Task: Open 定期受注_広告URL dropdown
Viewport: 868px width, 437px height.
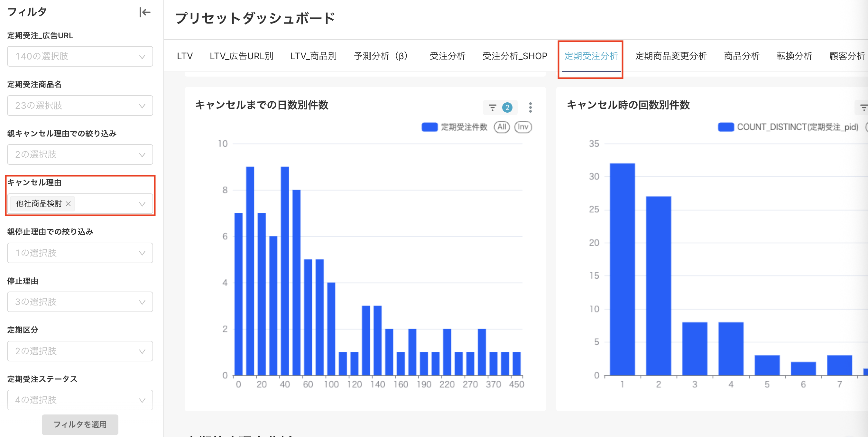Action: pyautogui.click(x=80, y=56)
